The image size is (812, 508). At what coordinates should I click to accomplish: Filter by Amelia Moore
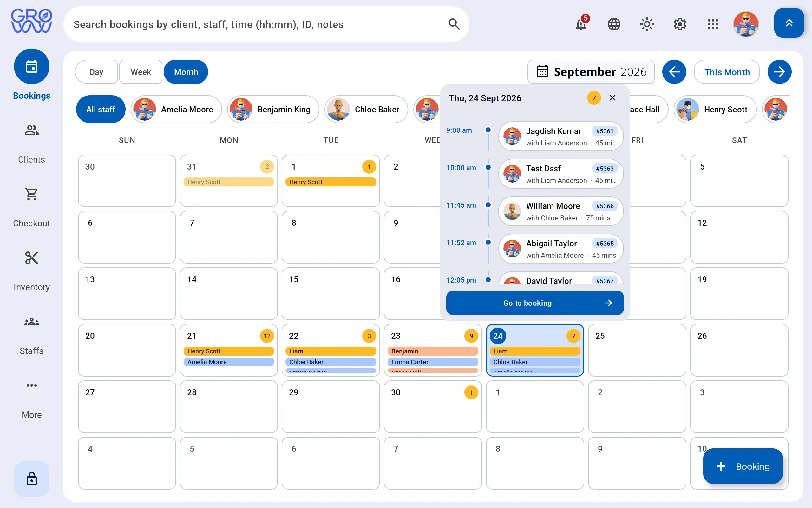[176, 109]
